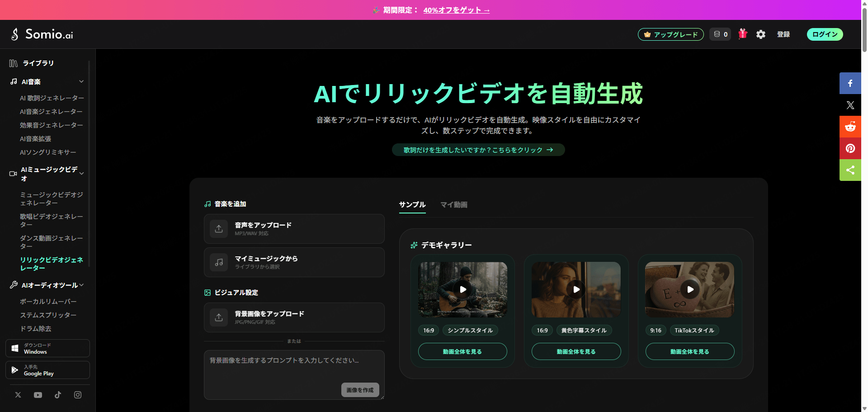The image size is (868, 412).
Task: Share page on X from side bar
Action: (850, 105)
